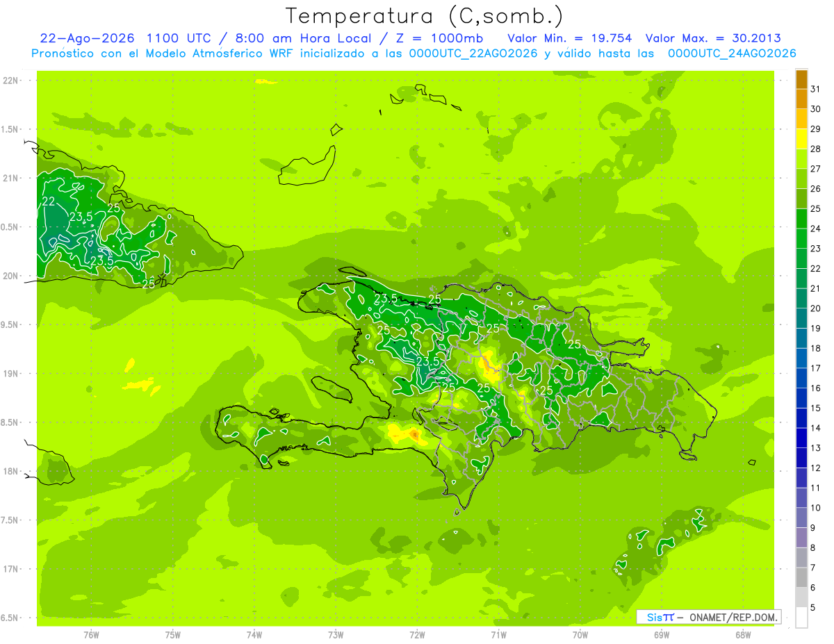Click the '22' contour label over Cuba

(x=49, y=201)
